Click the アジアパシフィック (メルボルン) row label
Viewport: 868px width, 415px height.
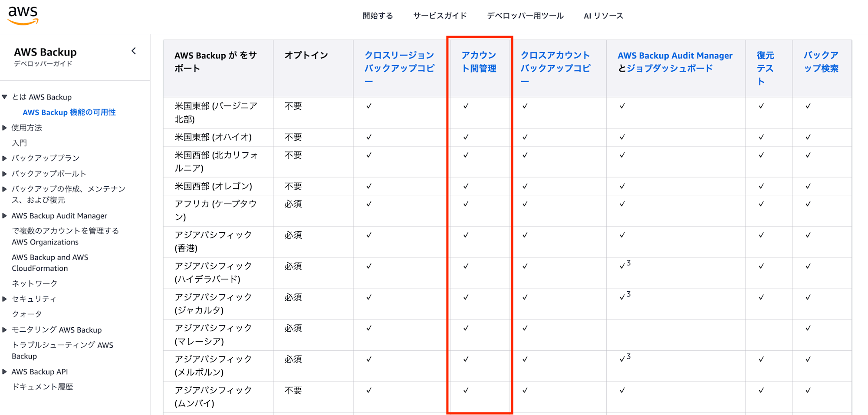tap(213, 366)
